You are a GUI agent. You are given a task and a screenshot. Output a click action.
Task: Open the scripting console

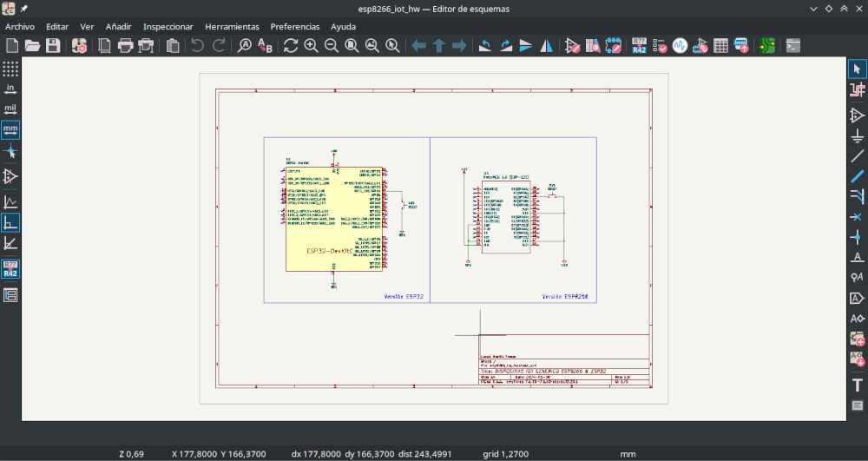pos(792,46)
